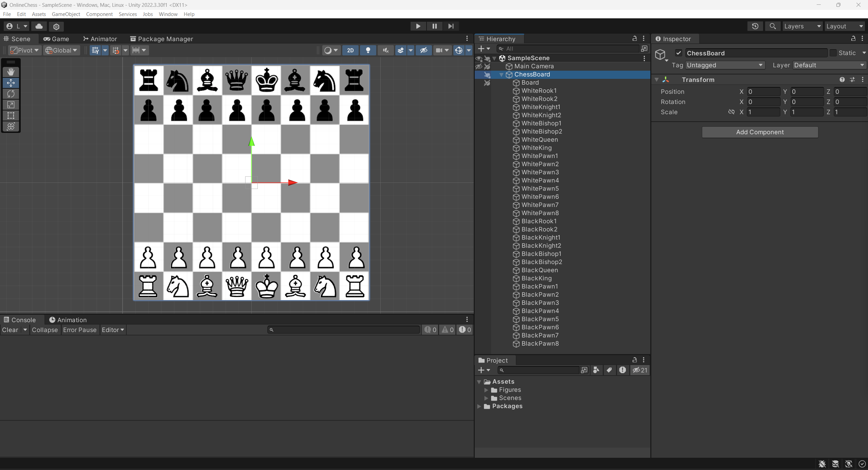This screenshot has height=470, width=868.
Task: Click the Project create plus button
Action: coord(484,370)
